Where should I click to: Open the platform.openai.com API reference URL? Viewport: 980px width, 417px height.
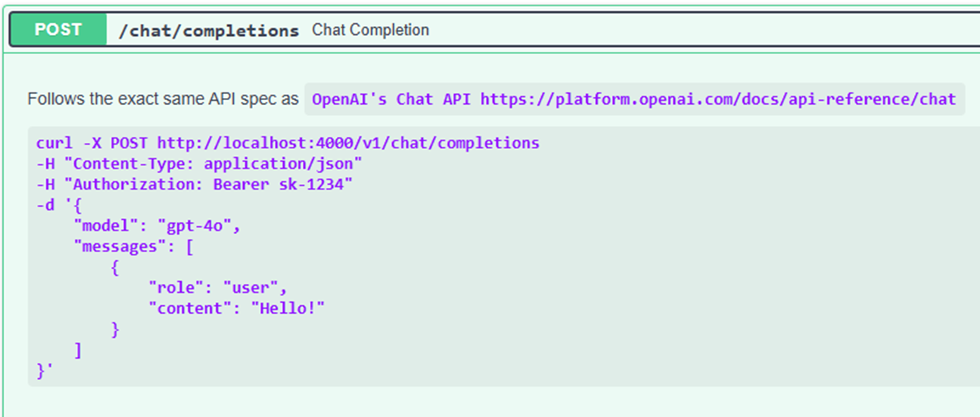coord(718,99)
